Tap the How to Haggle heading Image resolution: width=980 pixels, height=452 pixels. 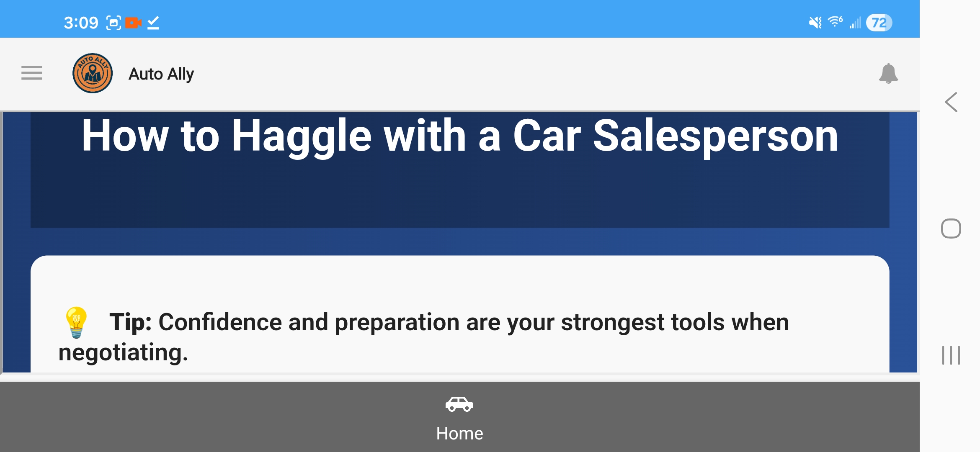(x=459, y=136)
